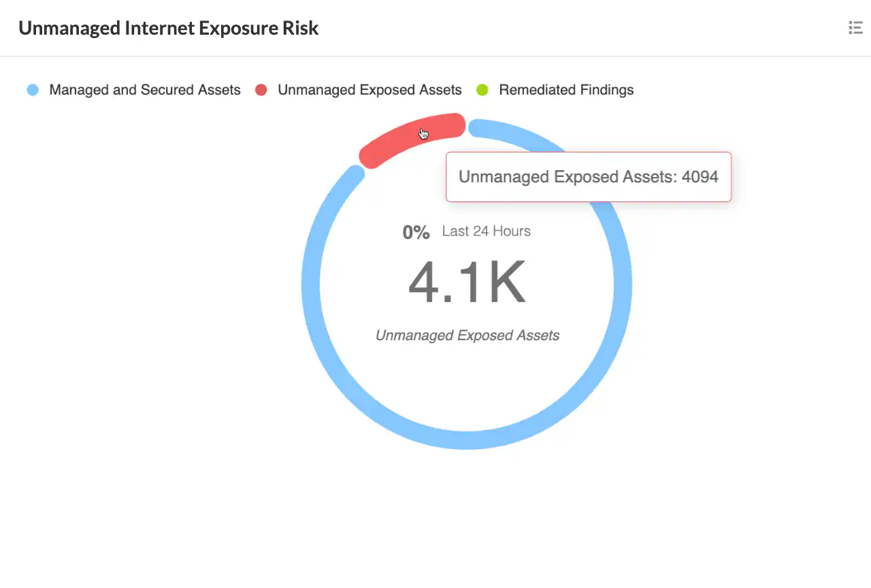Image resolution: width=871 pixels, height=588 pixels.
Task: Toggle the red Unmanaged Exposed Assets legend dot
Action: click(261, 90)
